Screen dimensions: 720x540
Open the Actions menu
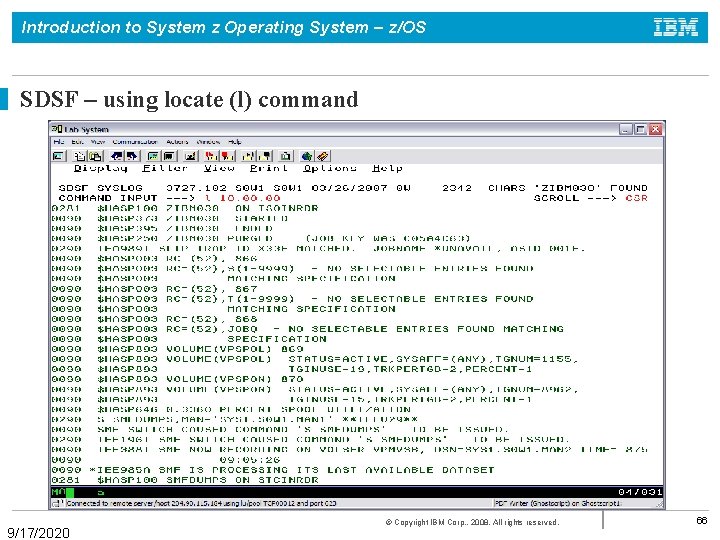pos(177,142)
